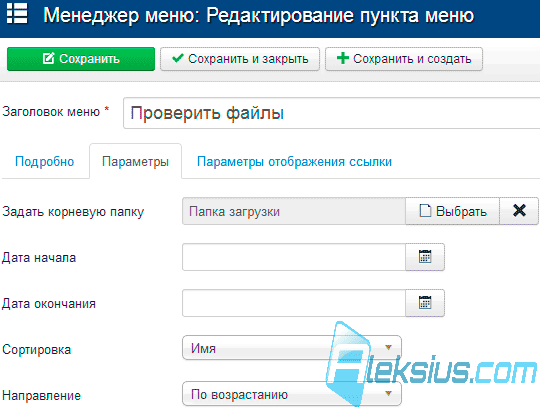Viewport: 540px width, 408px height.
Task: Click the Задать корневую папку label
Action: pyautogui.click(x=73, y=212)
